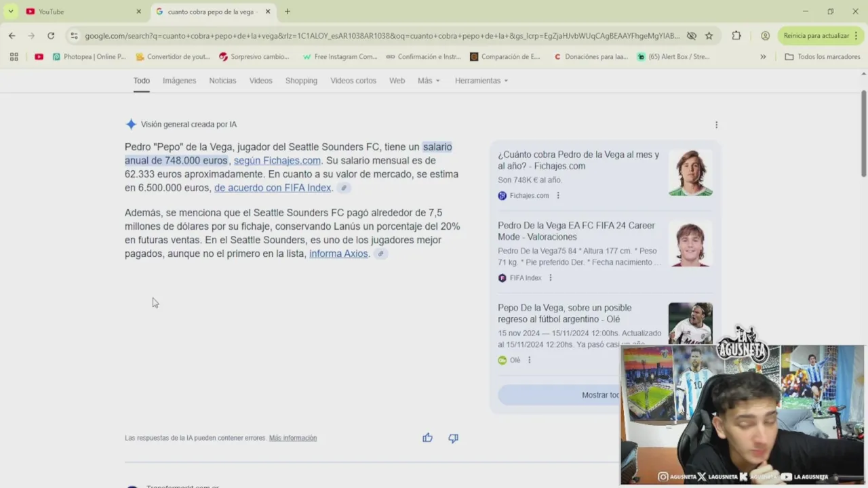Open the Más información link
Screen dimensions: 868x488
tap(293, 438)
